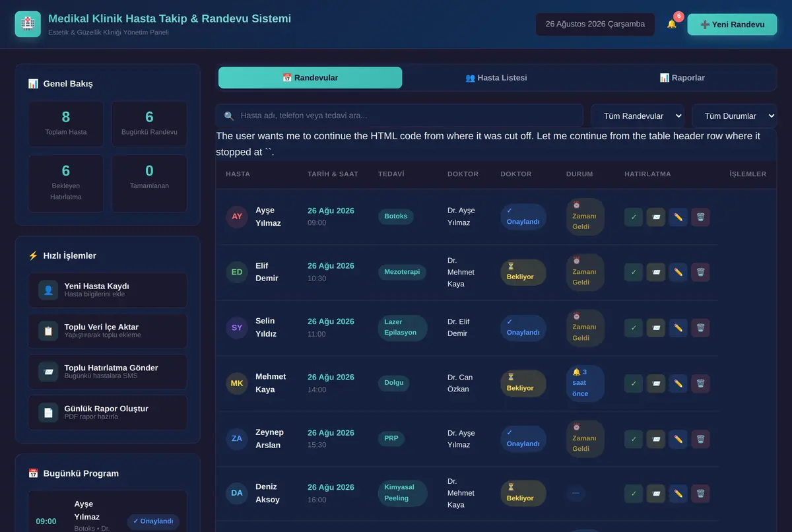Click the 3 saat önce reminder badge
Screen dimensions: 792x532
coord(585,383)
